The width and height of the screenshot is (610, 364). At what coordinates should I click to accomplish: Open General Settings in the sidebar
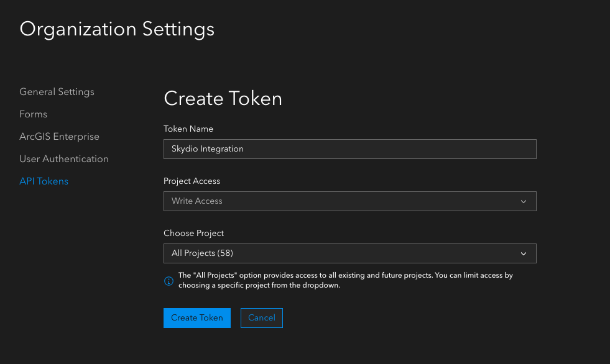57,92
